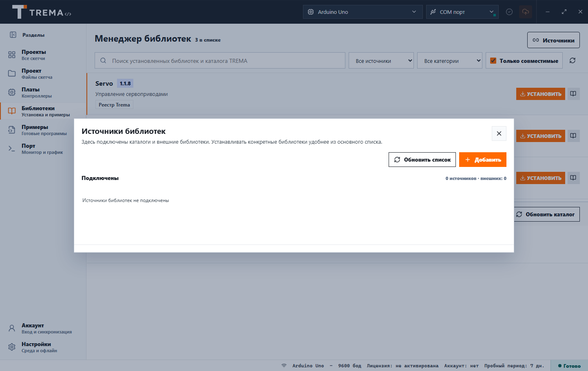Click the verify sketch checkmark icon

pyautogui.click(x=509, y=12)
